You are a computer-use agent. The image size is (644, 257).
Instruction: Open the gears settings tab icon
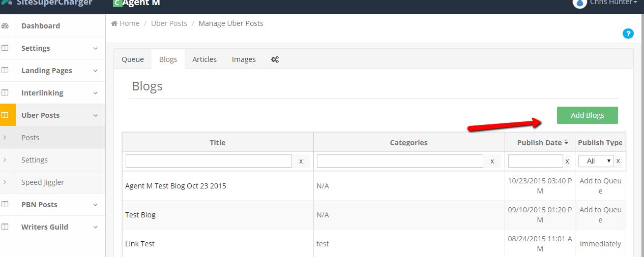point(275,59)
